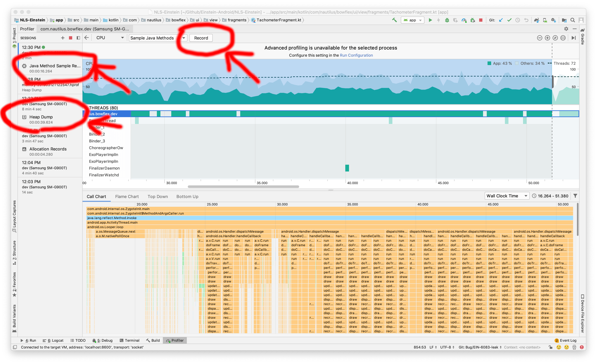Expand the Sample Java Methods dropdown

click(x=184, y=38)
